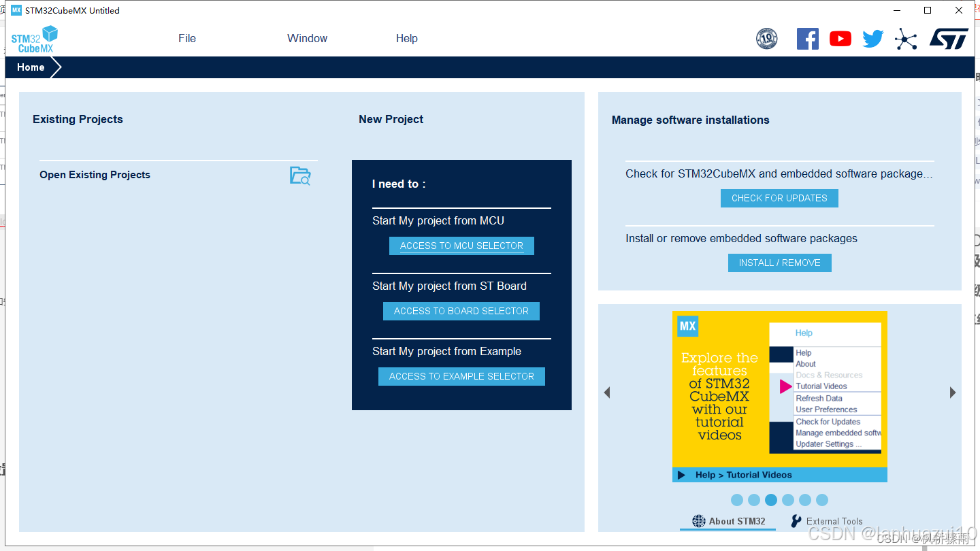Select the first carousel dot
980x551 pixels.
click(737, 500)
